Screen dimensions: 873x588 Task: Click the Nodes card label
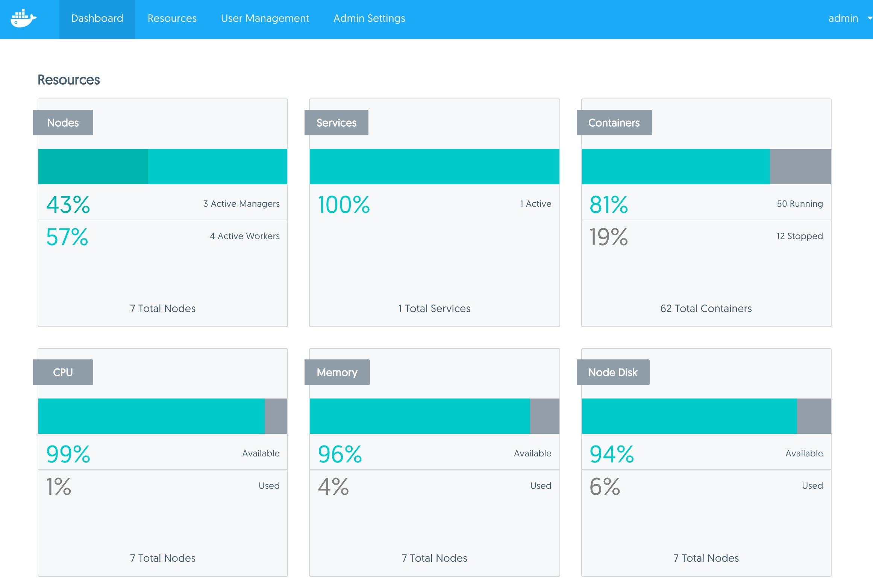coord(63,123)
